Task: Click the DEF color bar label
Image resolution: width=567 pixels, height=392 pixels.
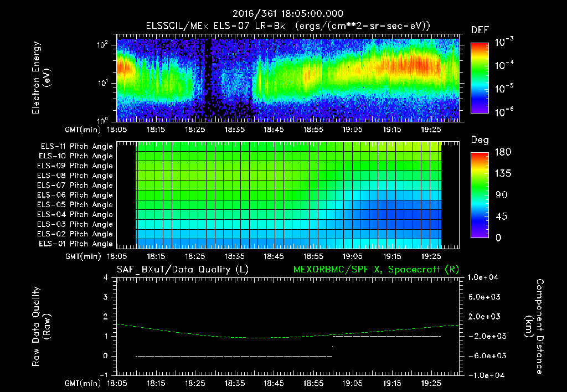Action: [x=480, y=30]
